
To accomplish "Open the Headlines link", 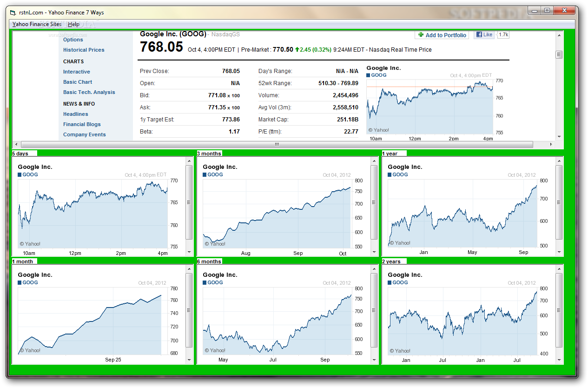I will [x=76, y=114].
